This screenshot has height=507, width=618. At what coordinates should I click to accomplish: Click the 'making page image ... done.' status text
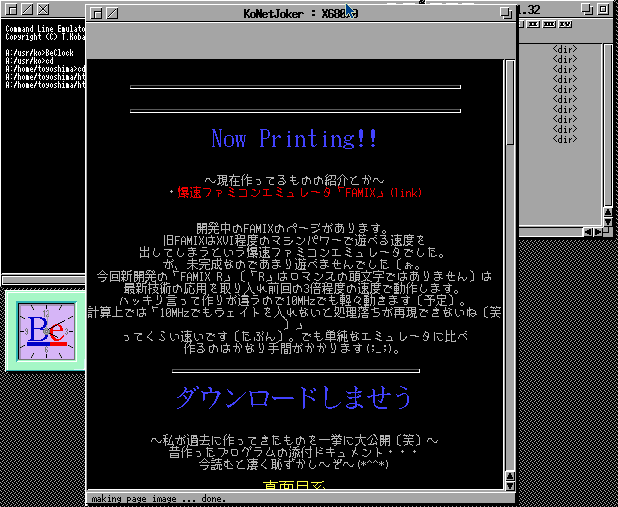(158, 499)
